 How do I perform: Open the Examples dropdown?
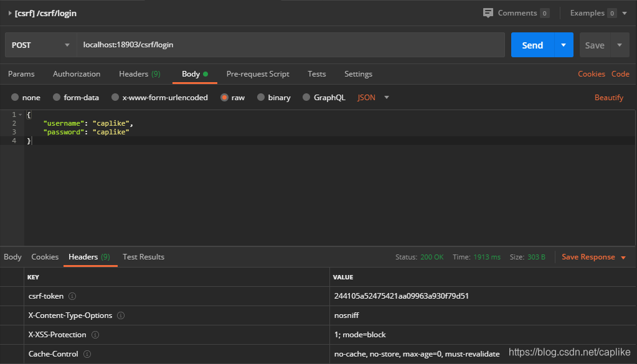(x=626, y=12)
